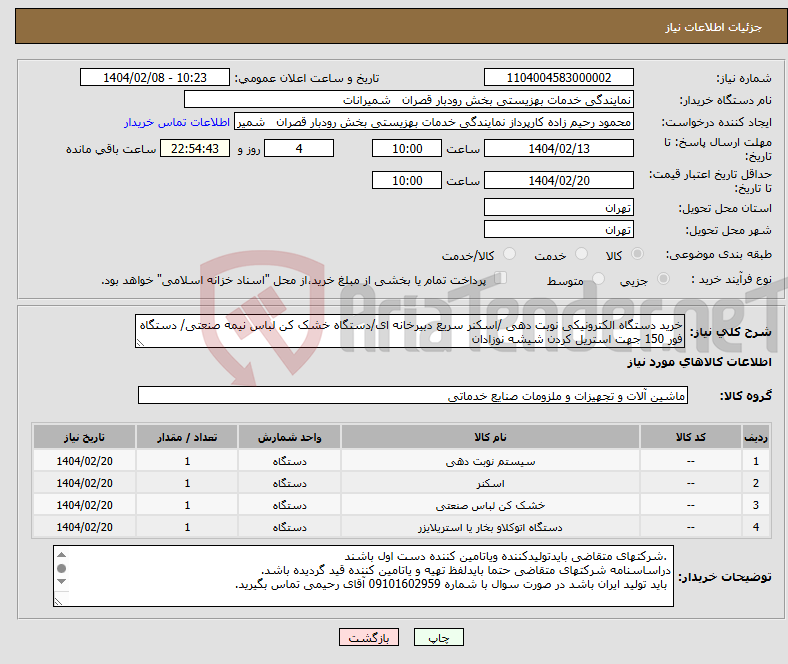Click the response deadline date 1404/02/13 field

coord(559,148)
